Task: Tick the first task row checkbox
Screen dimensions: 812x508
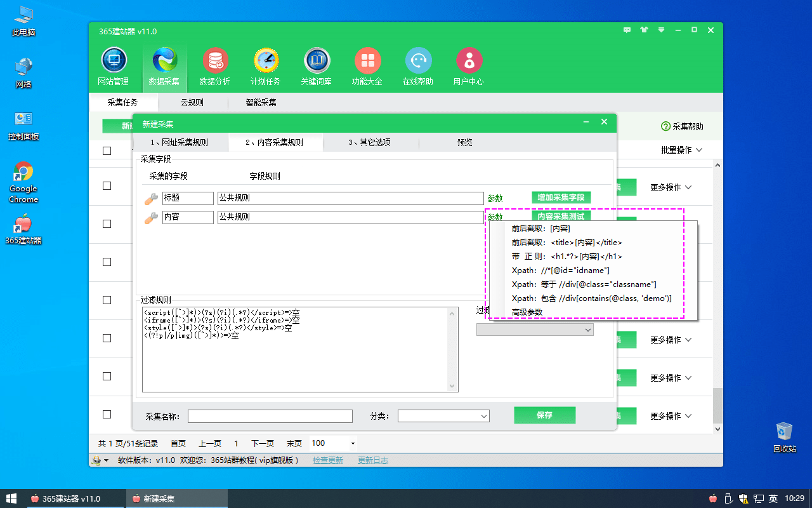Action: point(107,185)
